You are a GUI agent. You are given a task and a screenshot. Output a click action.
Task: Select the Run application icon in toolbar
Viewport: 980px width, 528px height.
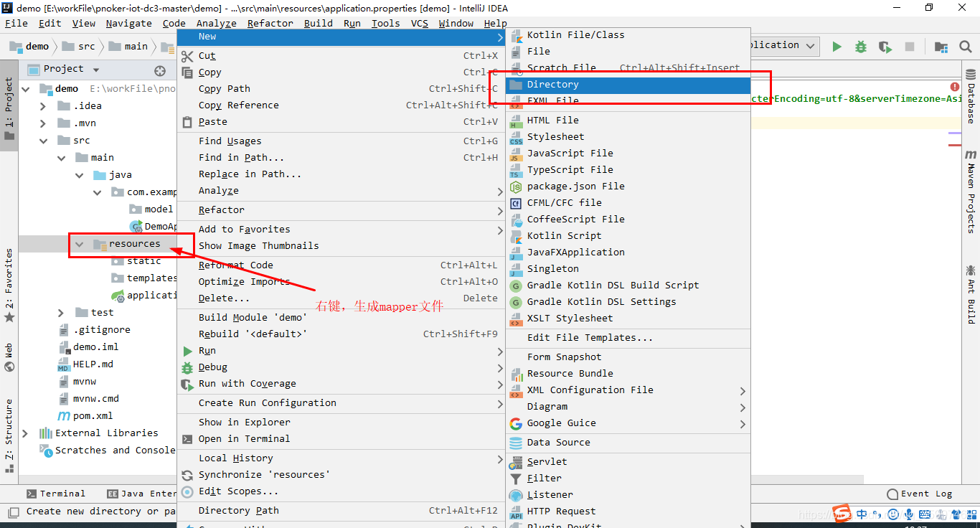837,46
